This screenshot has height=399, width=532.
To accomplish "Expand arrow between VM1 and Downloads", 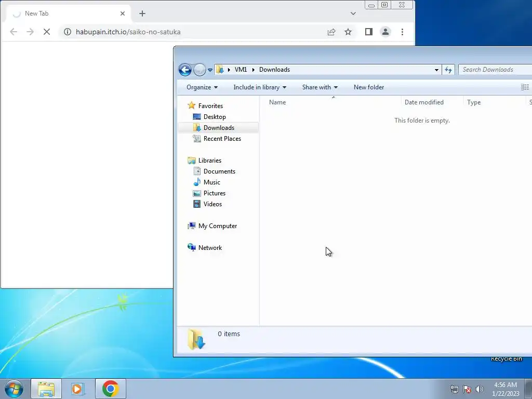I will pyautogui.click(x=253, y=70).
